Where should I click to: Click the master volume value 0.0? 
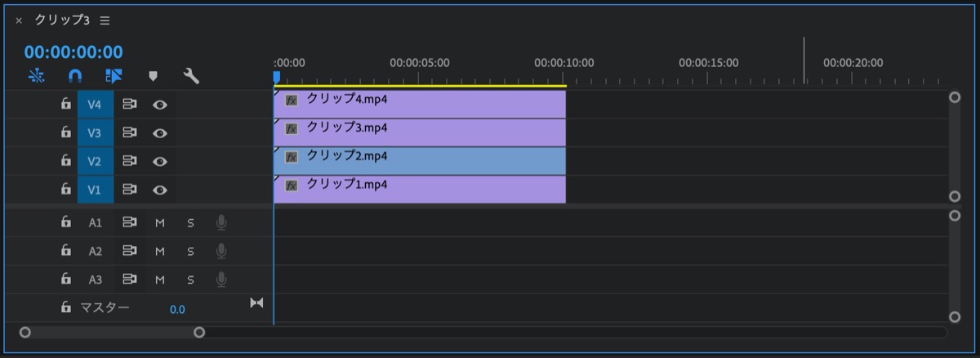point(177,310)
